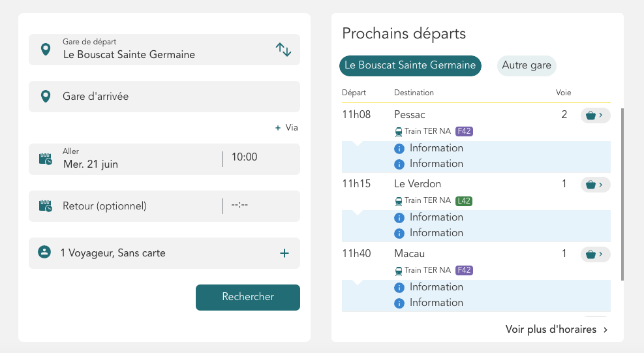This screenshot has width=644, height=353.
Task: Click the departures list scrollbar
Action: click(x=622, y=194)
